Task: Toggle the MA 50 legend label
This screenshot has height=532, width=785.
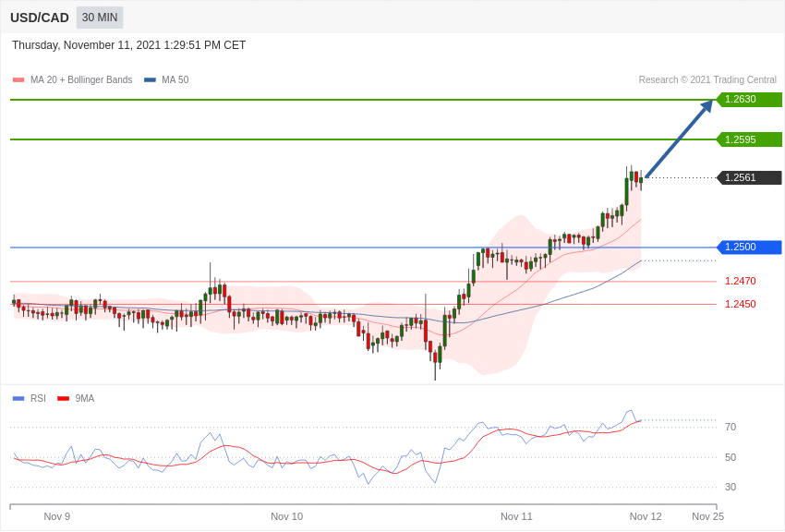Action: 175,80
